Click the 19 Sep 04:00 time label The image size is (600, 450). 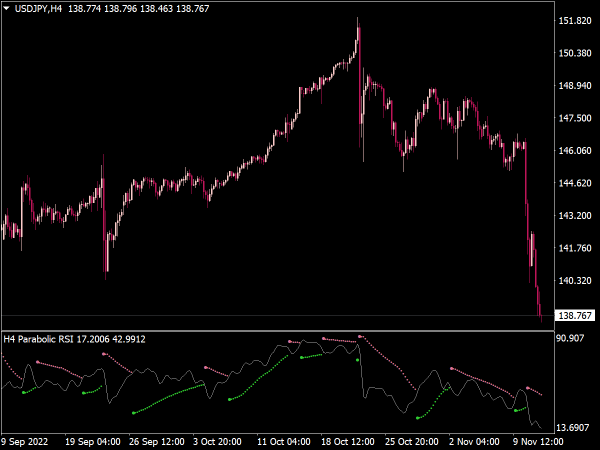point(93,442)
